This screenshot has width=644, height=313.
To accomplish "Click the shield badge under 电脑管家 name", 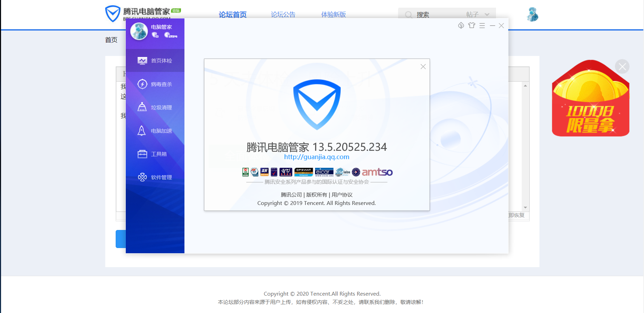I will click(x=155, y=35).
